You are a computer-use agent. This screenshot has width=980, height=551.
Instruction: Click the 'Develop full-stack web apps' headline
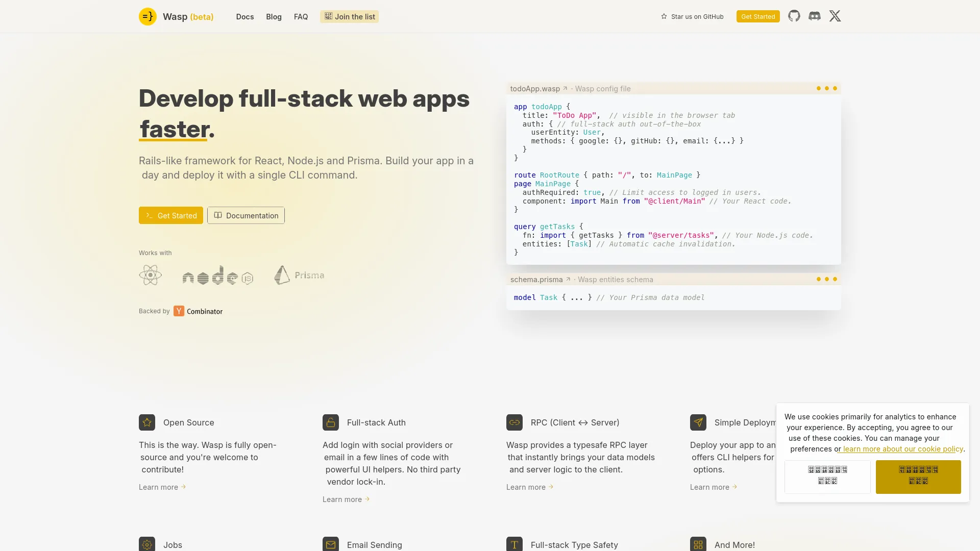[304, 98]
